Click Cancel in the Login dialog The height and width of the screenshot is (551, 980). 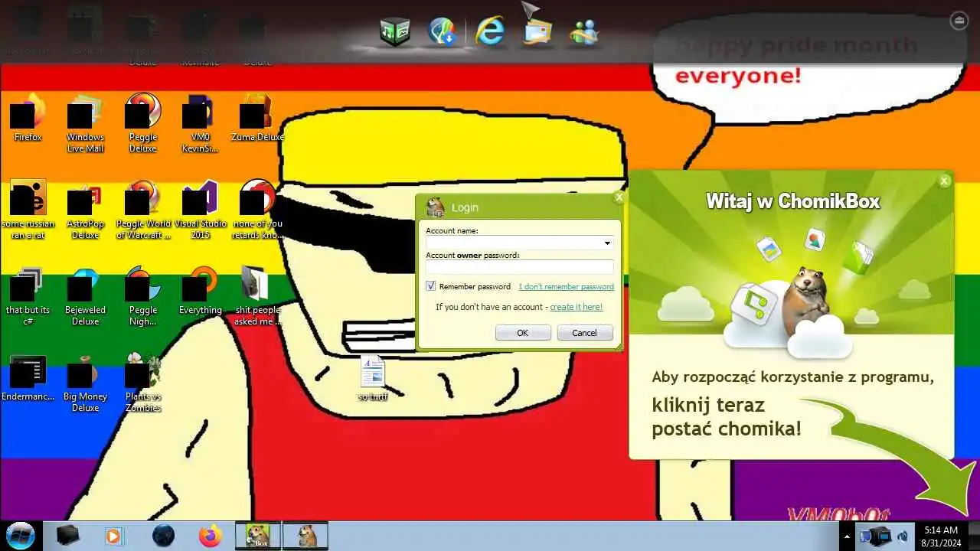coord(585,333)
